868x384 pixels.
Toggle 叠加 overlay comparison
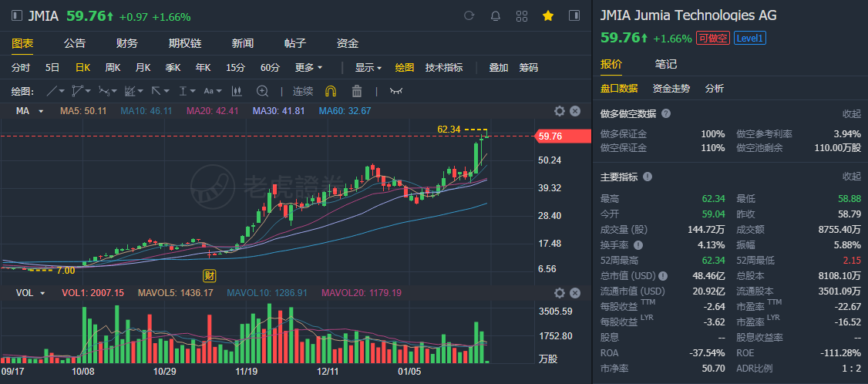click(x=498, y=68)
